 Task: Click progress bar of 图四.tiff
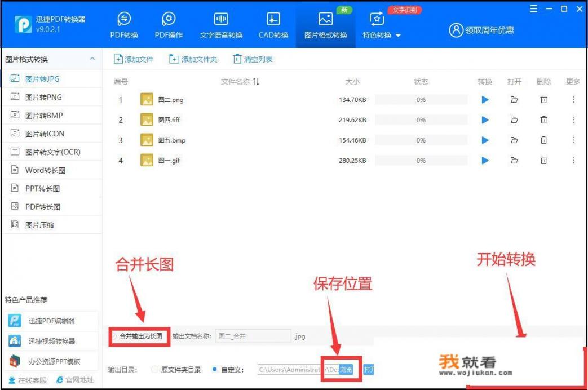pyautogui.click(x=421, y=120)
